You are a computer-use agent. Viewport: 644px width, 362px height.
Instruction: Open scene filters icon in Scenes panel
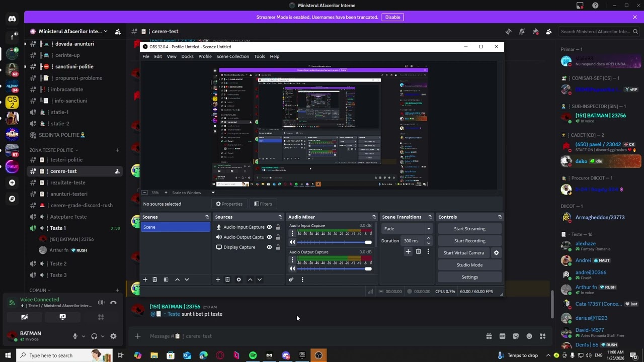coord(166,280)
